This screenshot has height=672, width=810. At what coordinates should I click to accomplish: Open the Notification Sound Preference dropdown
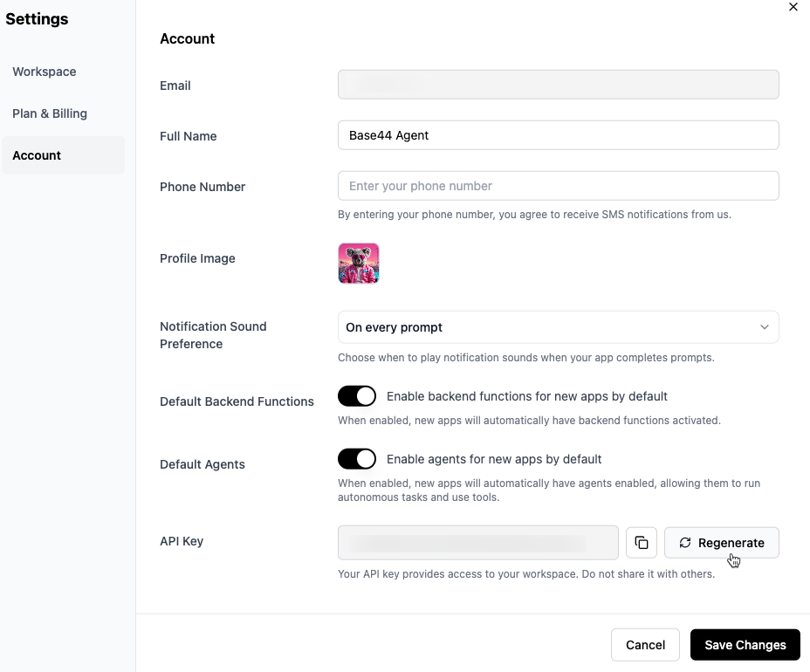pos(559,326)
